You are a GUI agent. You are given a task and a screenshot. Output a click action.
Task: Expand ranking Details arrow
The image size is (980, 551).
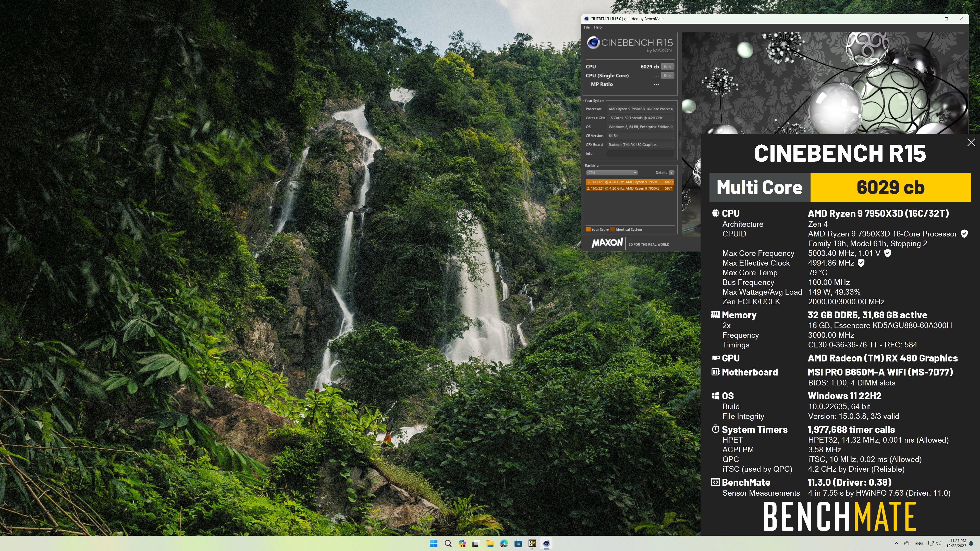pos(671,173)
